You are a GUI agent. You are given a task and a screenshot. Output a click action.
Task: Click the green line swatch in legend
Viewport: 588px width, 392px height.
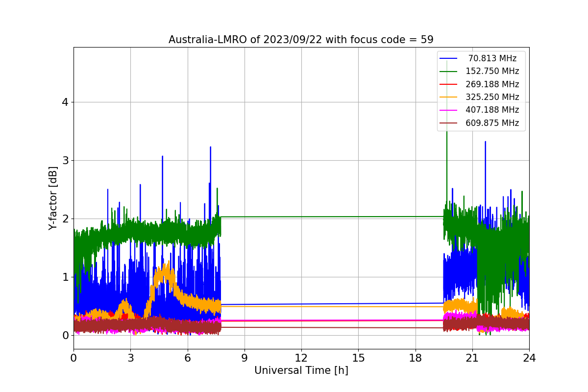point(448,72)
